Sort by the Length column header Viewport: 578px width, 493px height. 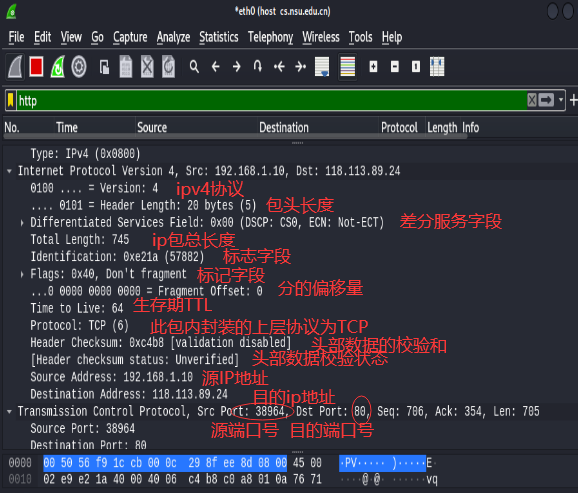tap(442, 128)
